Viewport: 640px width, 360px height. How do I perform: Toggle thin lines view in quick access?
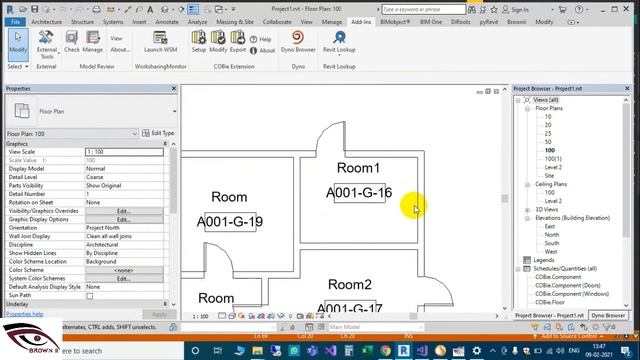(193, 9)
